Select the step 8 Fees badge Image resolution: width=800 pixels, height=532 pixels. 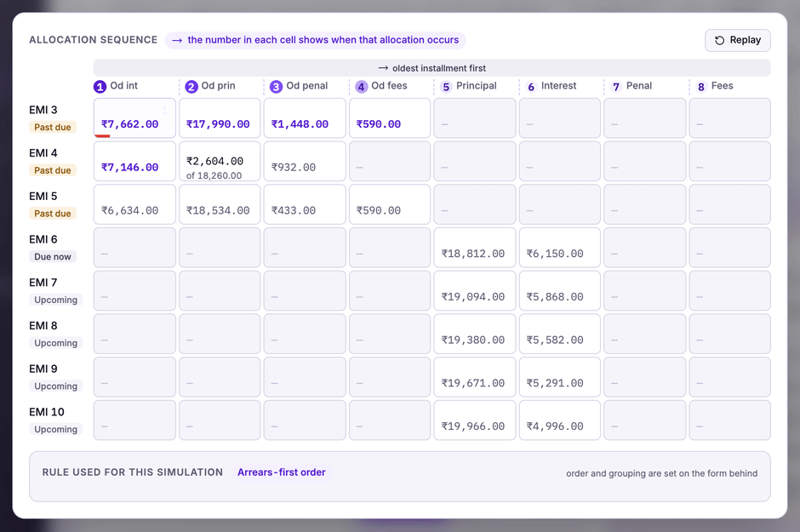coord(701,87)
